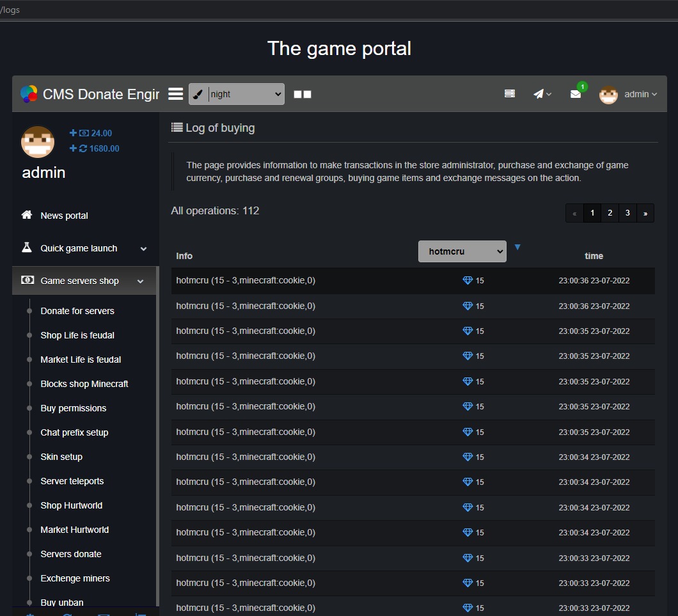Open Buy permissions in sidebar
The height and width of the screenshot is (616, 678).
point(74,408)
